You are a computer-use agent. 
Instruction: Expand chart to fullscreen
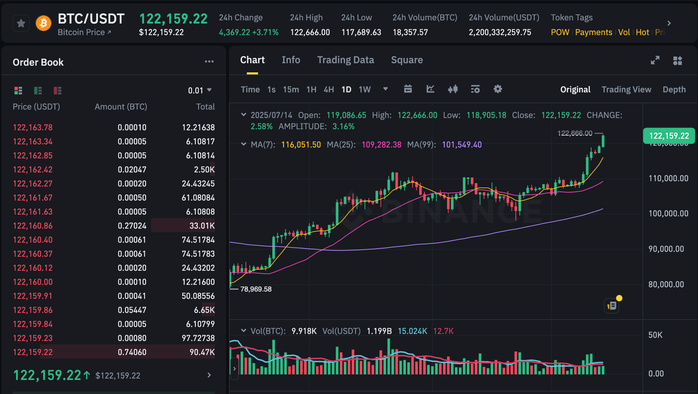(655, 61)
